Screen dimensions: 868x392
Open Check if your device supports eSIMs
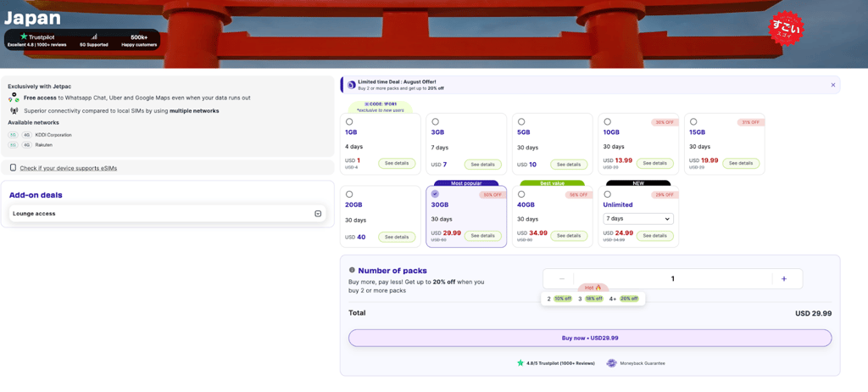tap(68, 168)
